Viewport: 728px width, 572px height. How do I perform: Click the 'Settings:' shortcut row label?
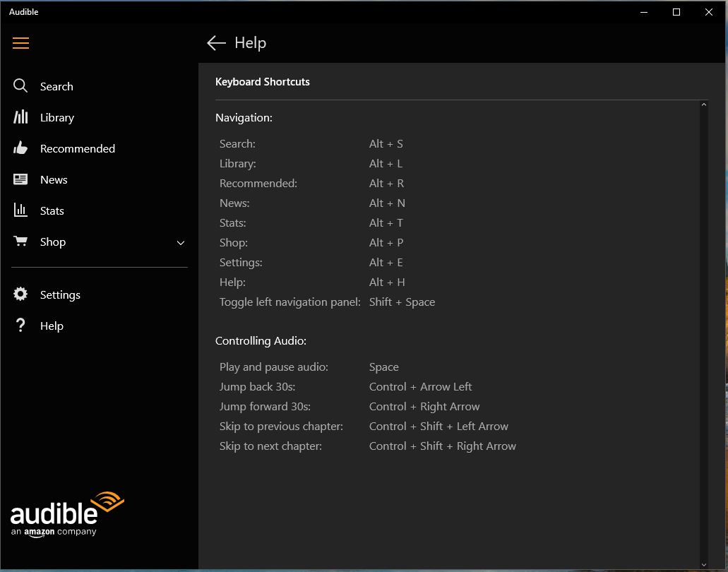click(x=241, y=263)
